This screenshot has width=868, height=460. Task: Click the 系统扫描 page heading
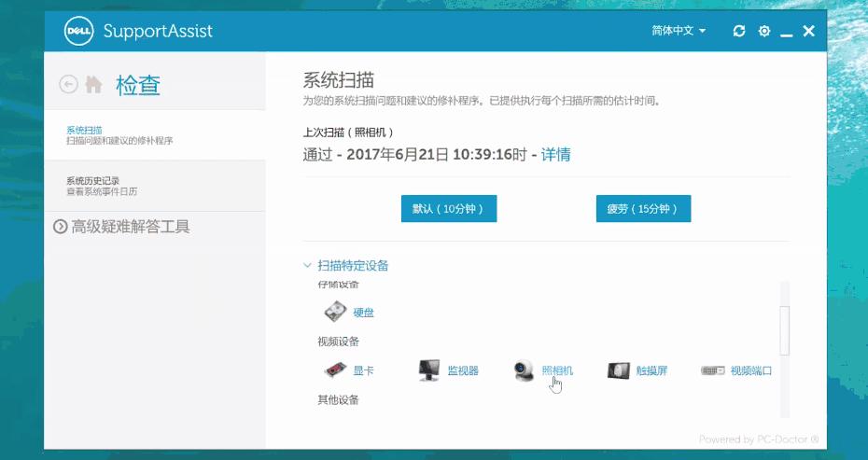(x=338, y=79)
